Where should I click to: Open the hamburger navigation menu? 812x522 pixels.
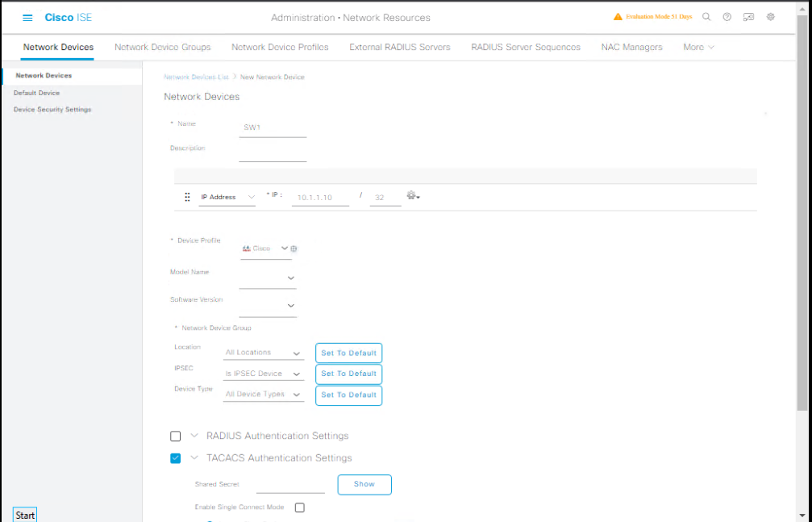27,18
